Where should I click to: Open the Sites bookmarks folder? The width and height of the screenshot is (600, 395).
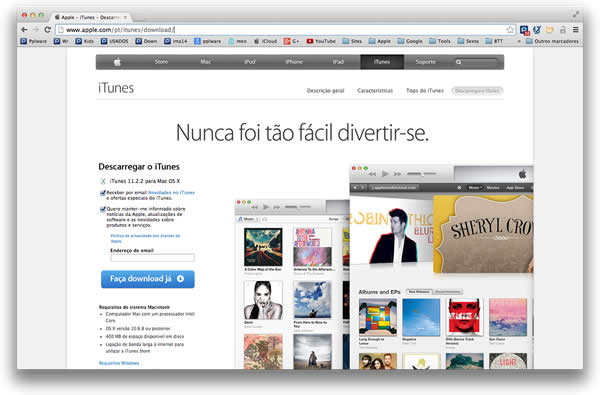[x=352, y=41]
